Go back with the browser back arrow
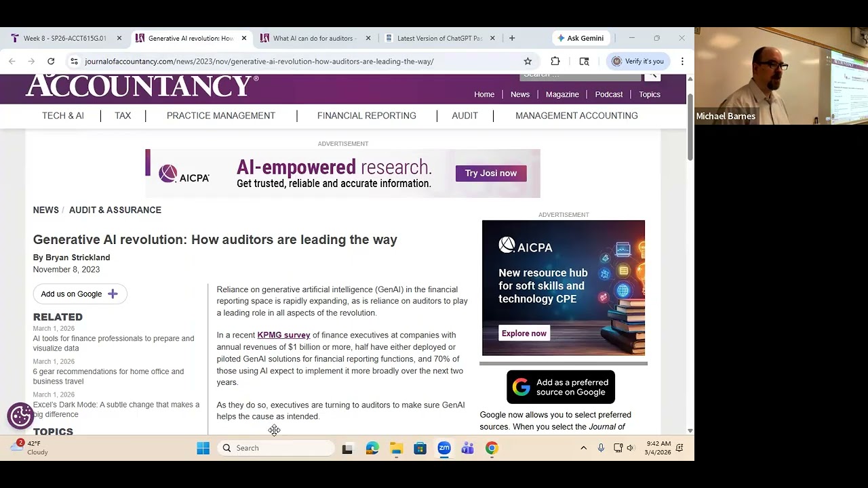868x488 pixels. coord(12,61)
